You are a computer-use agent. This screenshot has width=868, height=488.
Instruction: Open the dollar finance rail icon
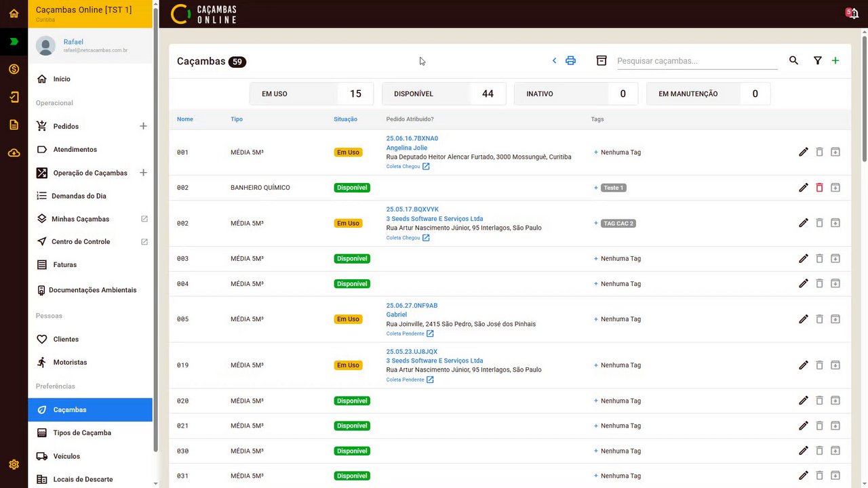[14, 69]
